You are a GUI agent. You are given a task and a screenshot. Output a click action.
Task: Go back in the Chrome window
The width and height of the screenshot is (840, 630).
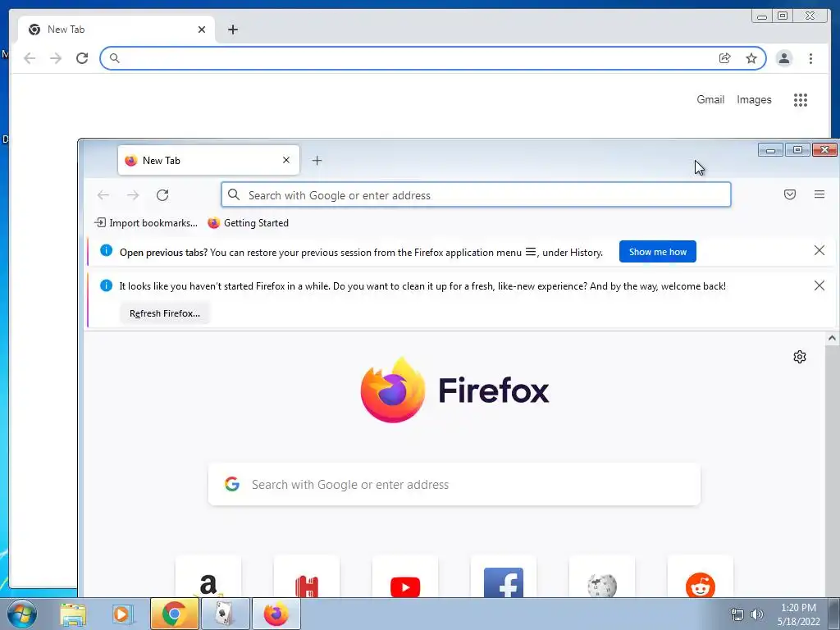pyautogui.click(x=30, y=58)
